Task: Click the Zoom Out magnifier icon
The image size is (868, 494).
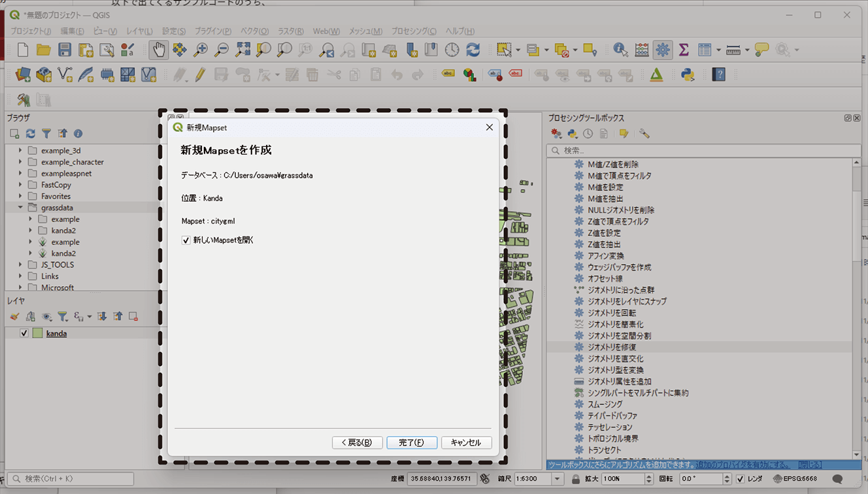Action: coord(222,50)
